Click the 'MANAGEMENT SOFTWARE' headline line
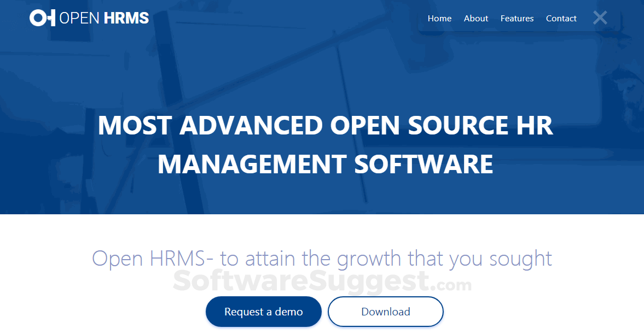 [326, 164]
